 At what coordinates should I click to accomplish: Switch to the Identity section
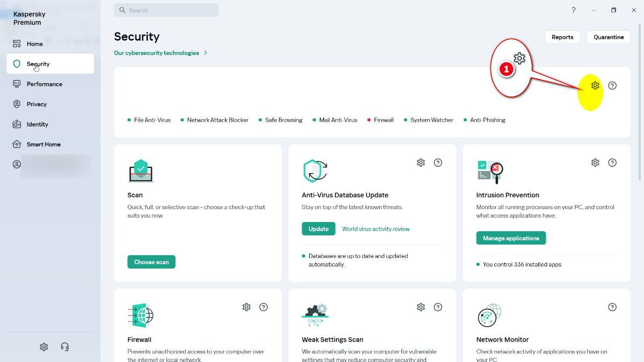coord(50,124)
